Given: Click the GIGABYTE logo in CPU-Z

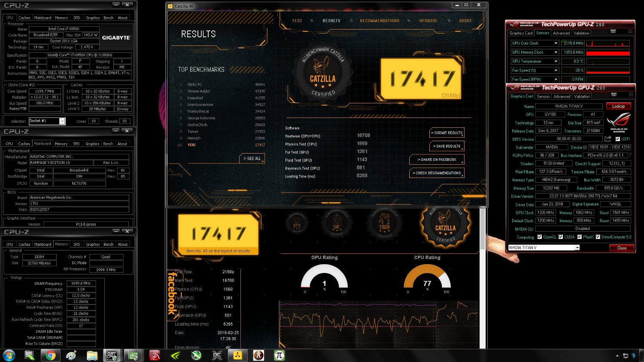Looking at the screenshot, I should (x=116, y=38).
